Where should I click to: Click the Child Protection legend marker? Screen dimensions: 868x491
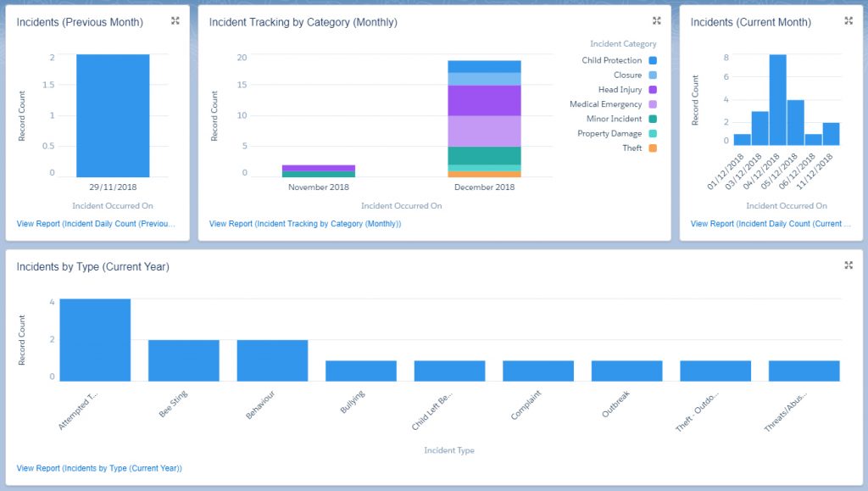[x=650, y=60]
